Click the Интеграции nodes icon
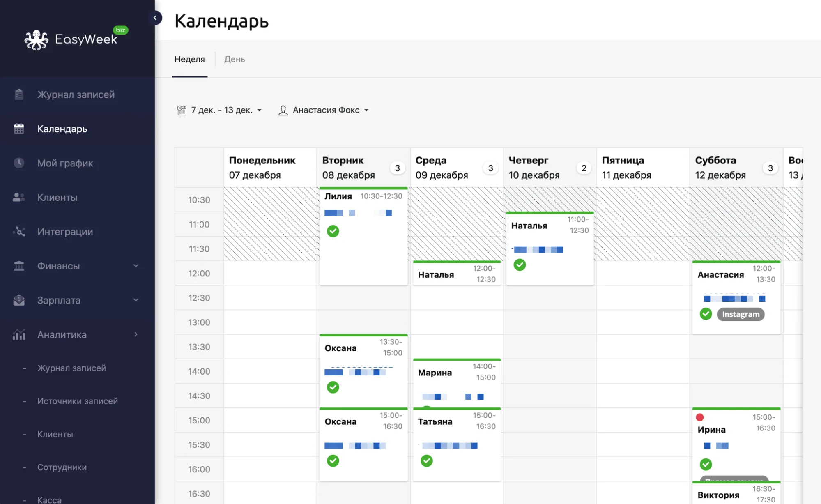This screenshot has width=821, height=504. [x=19, y=232]
